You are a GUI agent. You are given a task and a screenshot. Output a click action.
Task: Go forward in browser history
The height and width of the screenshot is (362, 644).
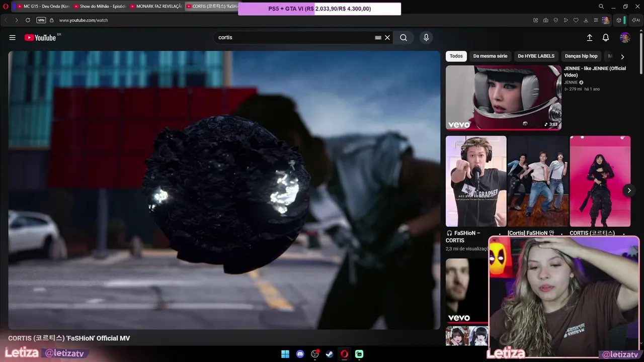17,20
